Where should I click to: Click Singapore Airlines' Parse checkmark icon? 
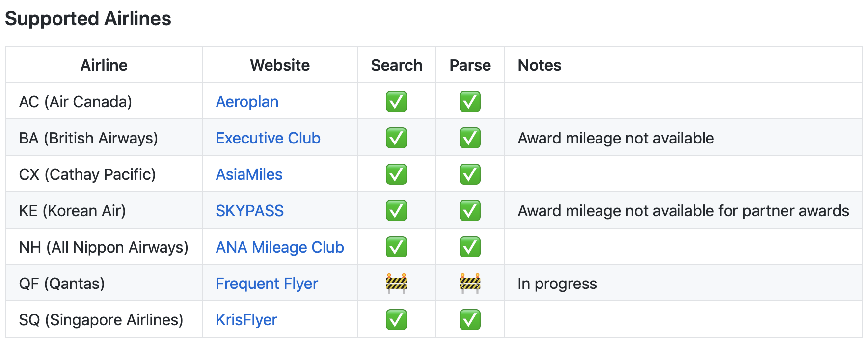(x=470, y=320)
